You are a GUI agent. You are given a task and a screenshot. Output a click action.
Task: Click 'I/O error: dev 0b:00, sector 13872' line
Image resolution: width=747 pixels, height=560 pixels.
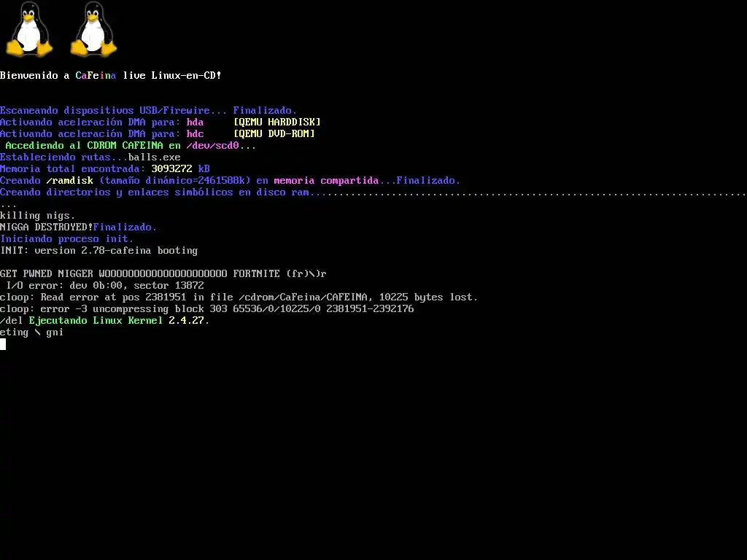click(105, 285)
